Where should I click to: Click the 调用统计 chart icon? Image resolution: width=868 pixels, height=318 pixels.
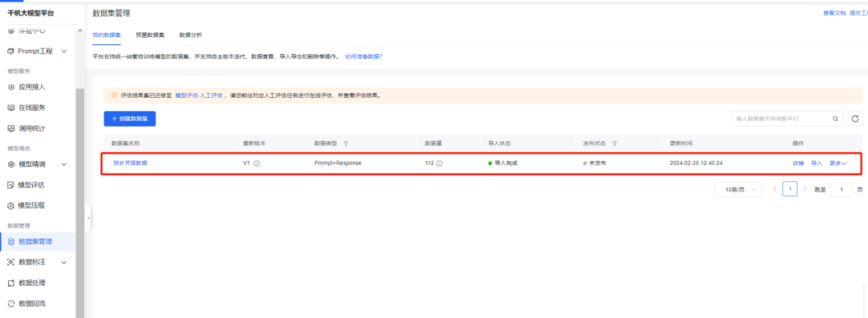(x=10, y=128)
